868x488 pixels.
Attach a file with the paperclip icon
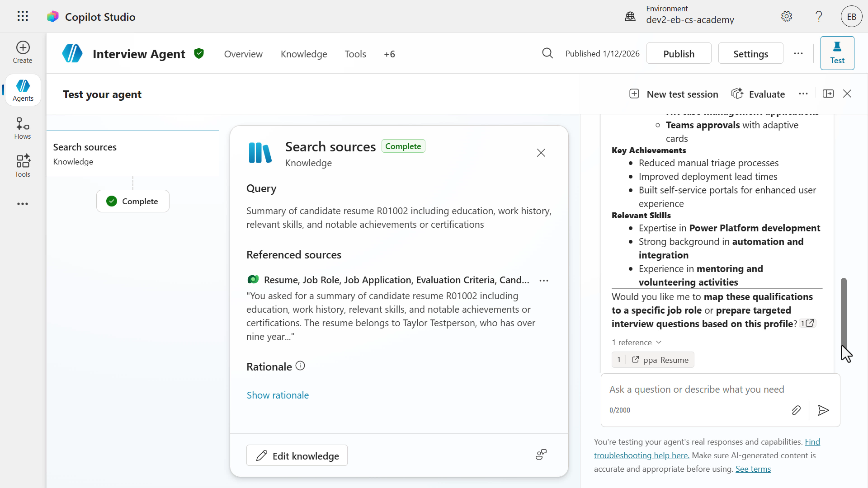pyautogui.click(x=796, y=410)
